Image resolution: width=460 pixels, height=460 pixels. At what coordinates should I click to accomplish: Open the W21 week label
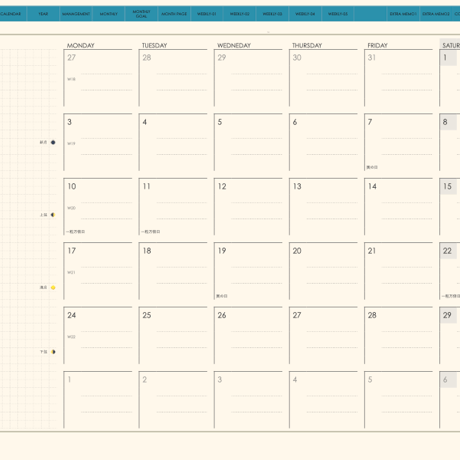pos(71,272)
